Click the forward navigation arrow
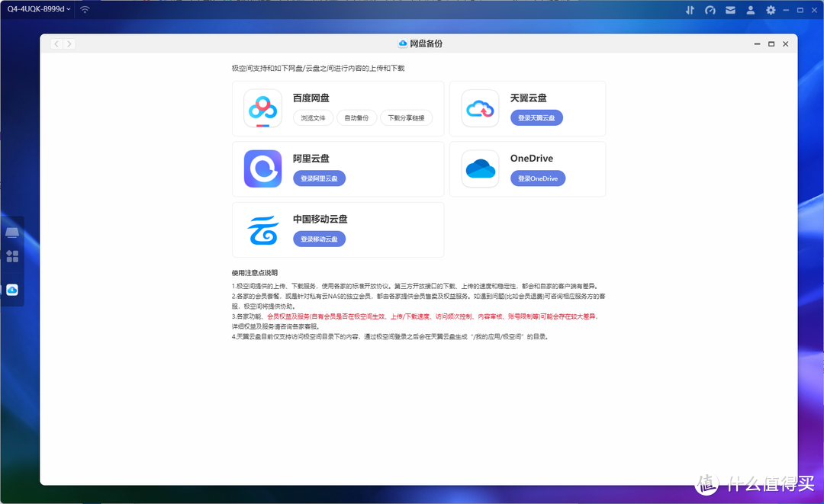This screenshot has width=824, height=504. coord(69,43)
